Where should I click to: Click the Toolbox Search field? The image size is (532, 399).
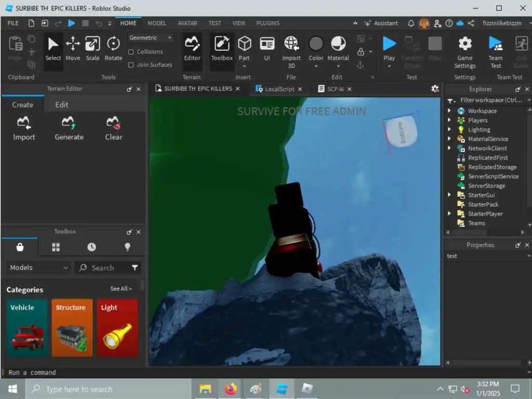(x=102, y=268)
